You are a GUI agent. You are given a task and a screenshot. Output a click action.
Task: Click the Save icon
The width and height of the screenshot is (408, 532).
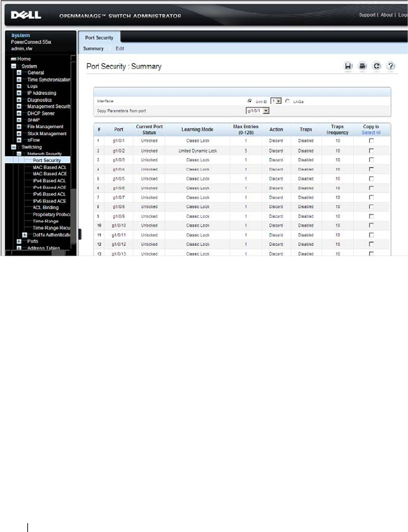[348, 66]
